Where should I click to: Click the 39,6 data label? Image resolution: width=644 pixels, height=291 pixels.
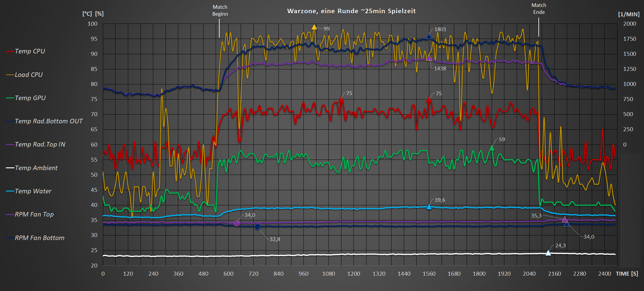tap(440, 200)
